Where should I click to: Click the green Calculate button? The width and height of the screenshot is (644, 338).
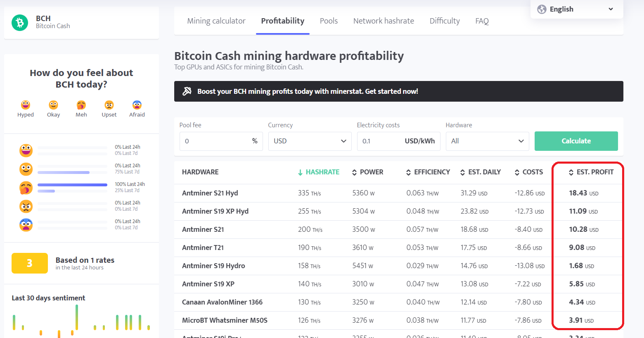(576, 141)
